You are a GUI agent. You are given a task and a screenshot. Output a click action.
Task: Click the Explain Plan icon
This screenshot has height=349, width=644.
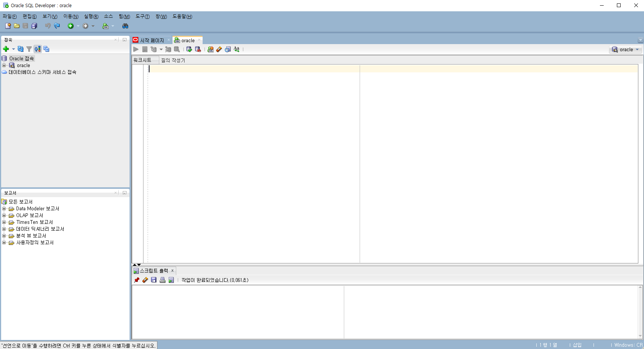pos(154,49)
